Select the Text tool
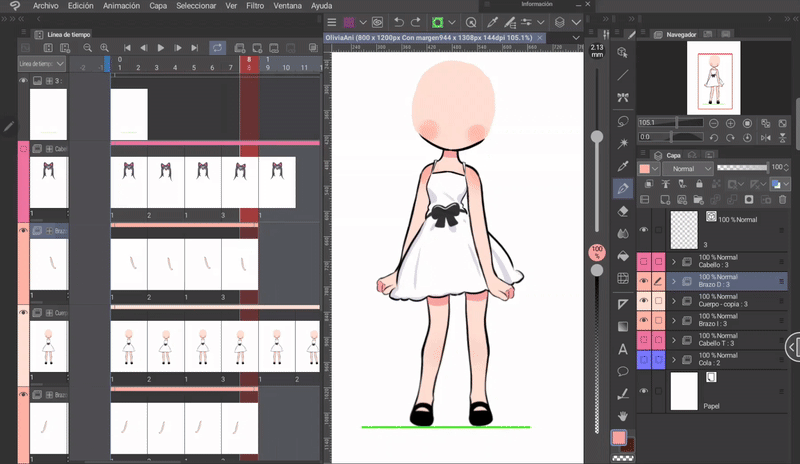Image resolution: width=800 pixels, height=464 pixels. (x=623, y=349)
